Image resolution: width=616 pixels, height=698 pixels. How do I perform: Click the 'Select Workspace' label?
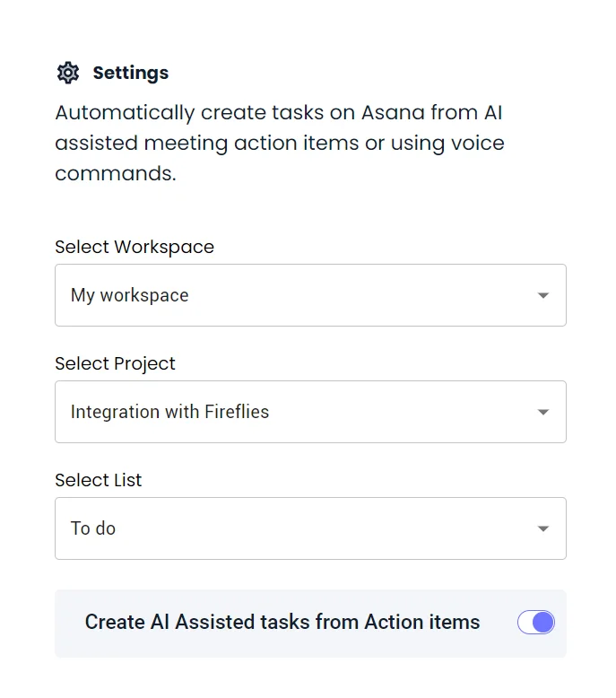(x=134, y=247)
